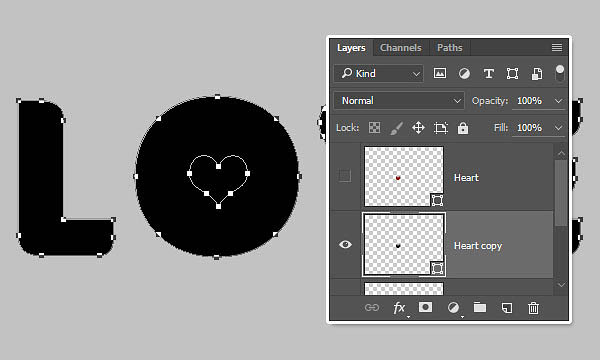The height and width of the screenshot is (360, 600).
Task: Click the heart path's top center anchor
Action: (218, 166)
